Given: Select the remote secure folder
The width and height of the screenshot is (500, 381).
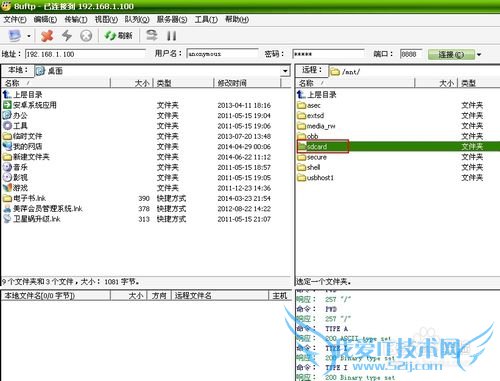Looking at the screenshot, I should [312, 157].
